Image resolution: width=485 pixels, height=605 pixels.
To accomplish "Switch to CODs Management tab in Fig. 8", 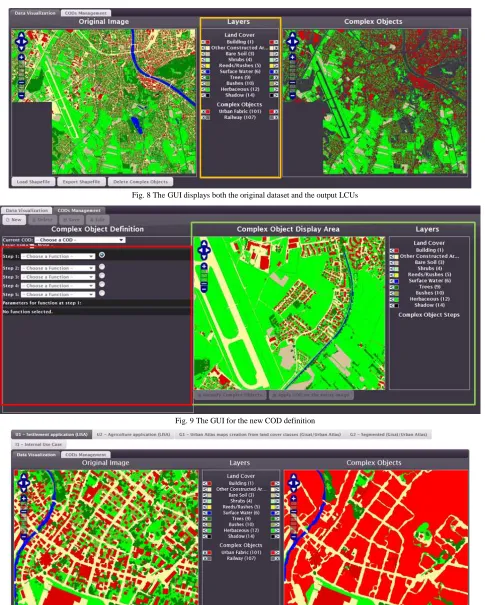I will coord(86,13).
